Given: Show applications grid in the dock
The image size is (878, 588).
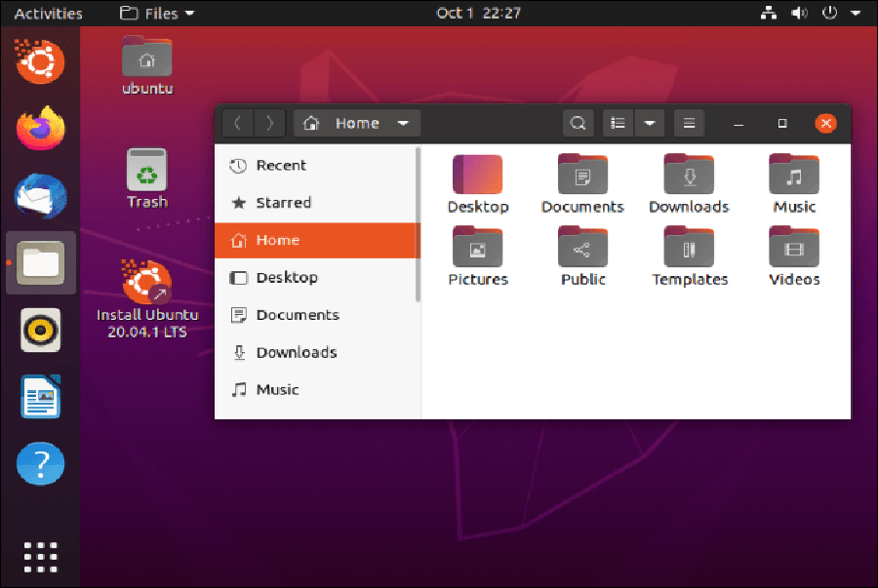Looking at the screenshot, I should pyautogui.click(x=40, y=557).
